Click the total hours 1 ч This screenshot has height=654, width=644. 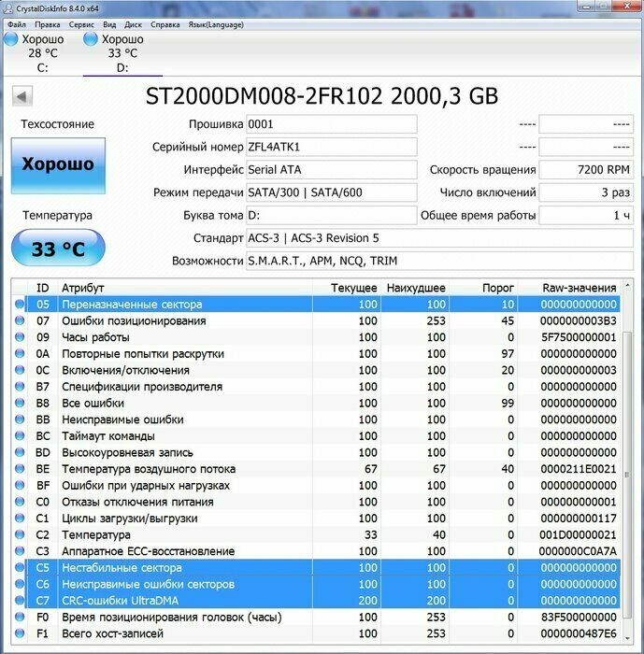pos(586,215)
